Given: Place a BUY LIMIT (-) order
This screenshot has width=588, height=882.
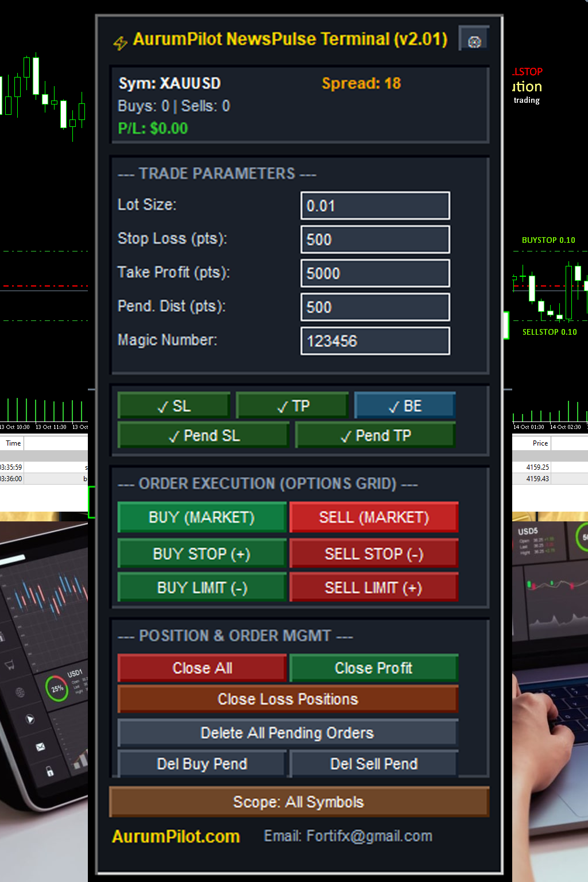Looking at the screenshot, I should 202,587.
